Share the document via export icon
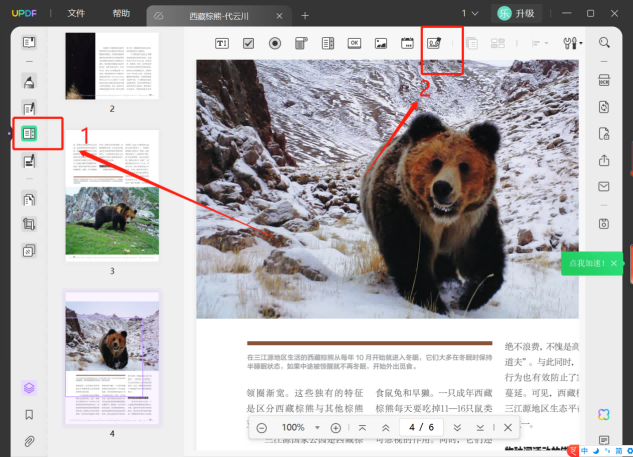This screenshot has height=457, width=633. click(604, 161)
